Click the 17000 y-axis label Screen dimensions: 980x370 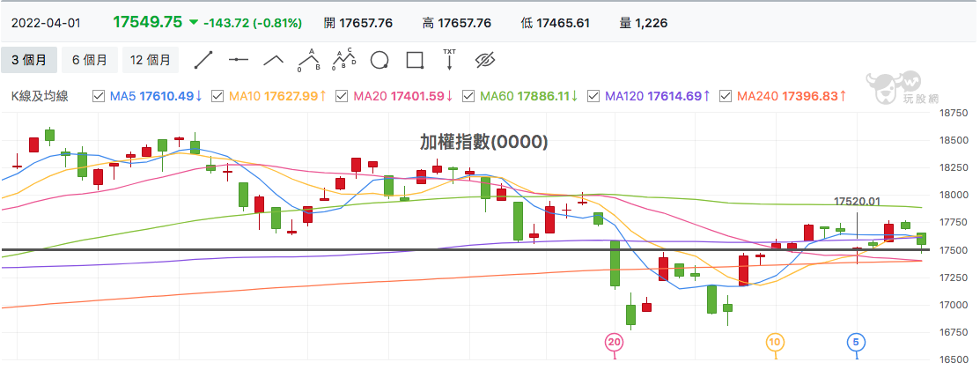click(954, 305)
